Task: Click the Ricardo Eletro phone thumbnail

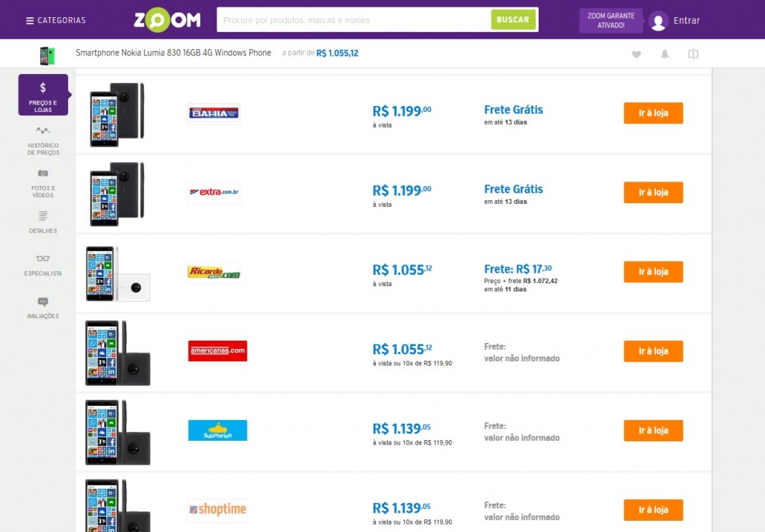Action: click(x=117, y=273)
